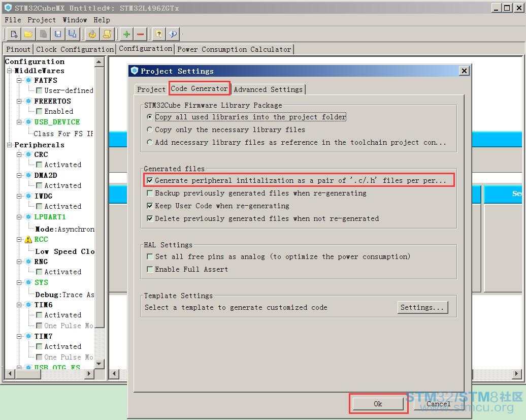Enable Full Assert checkbox
The width and height of the screenshot is (526, 420).
pyautogui.click(x=150, y=269)
